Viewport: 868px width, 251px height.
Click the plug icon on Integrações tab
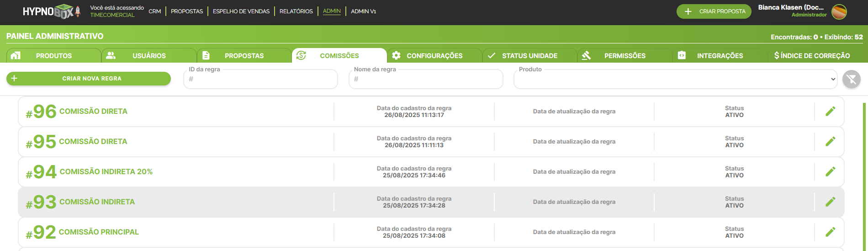point(682,55)
